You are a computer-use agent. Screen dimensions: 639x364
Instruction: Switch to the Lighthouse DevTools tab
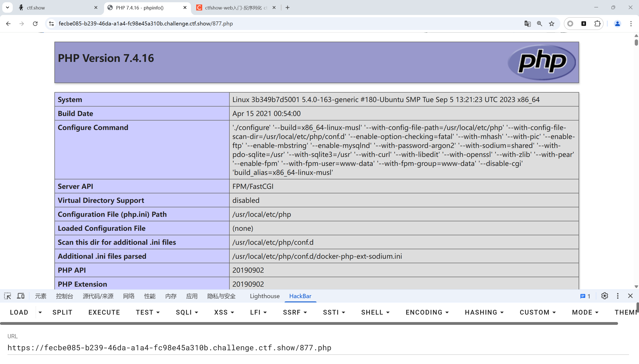click(264, 296)
